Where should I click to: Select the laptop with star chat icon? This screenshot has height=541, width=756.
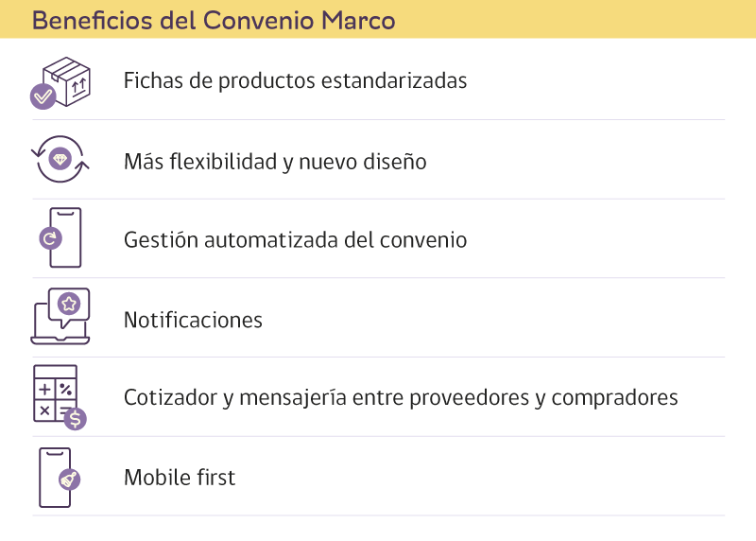pos(60,316)
